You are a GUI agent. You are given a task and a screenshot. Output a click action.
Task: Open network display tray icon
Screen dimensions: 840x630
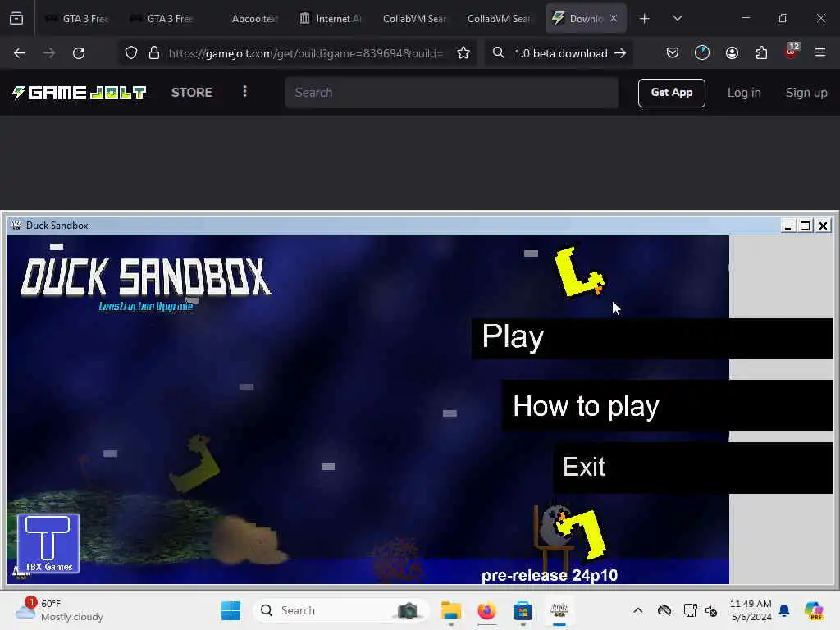(x=690, y=610)
